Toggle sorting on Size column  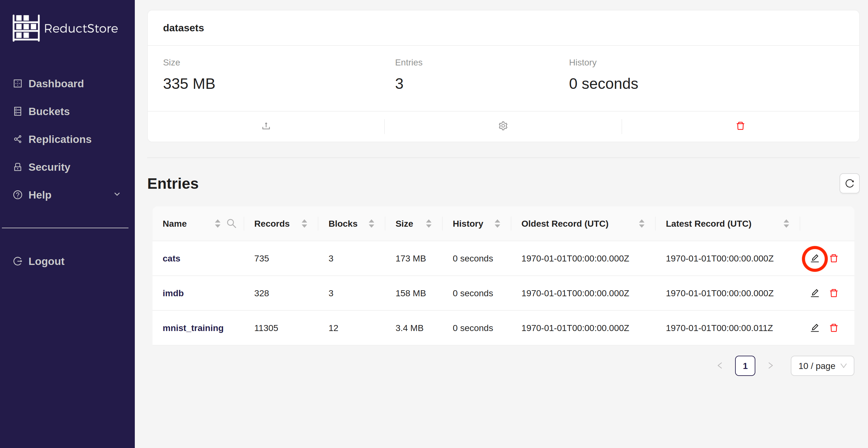click(x=428, y=224)
